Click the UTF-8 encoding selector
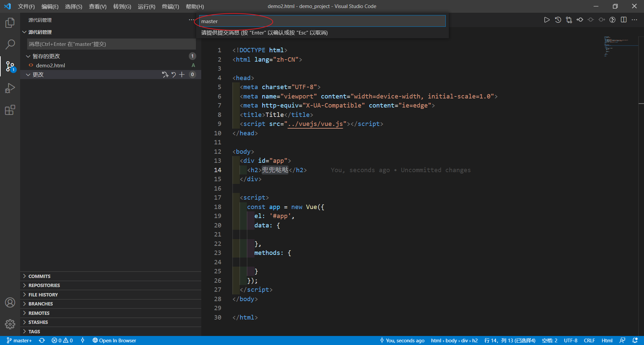Screen dimensions: 644x345 [571, 340]
